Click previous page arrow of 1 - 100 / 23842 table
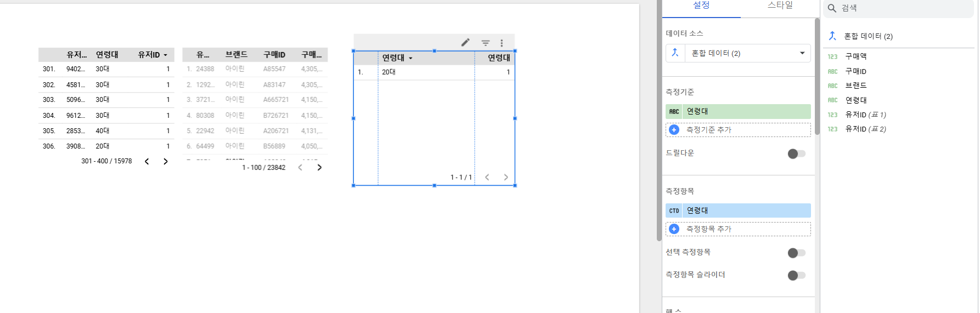Image resolution: width=980 pixels, height=313 pixels. (x=300, y=167)
